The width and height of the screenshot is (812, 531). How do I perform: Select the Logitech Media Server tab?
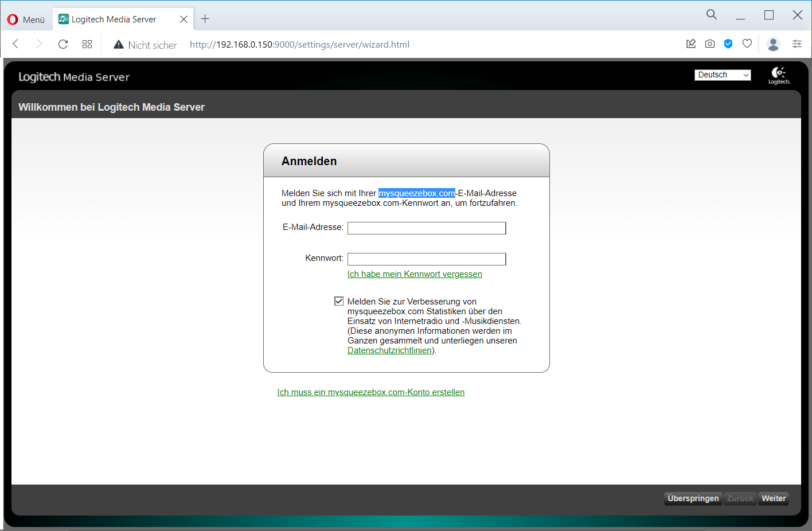[114, 19]
